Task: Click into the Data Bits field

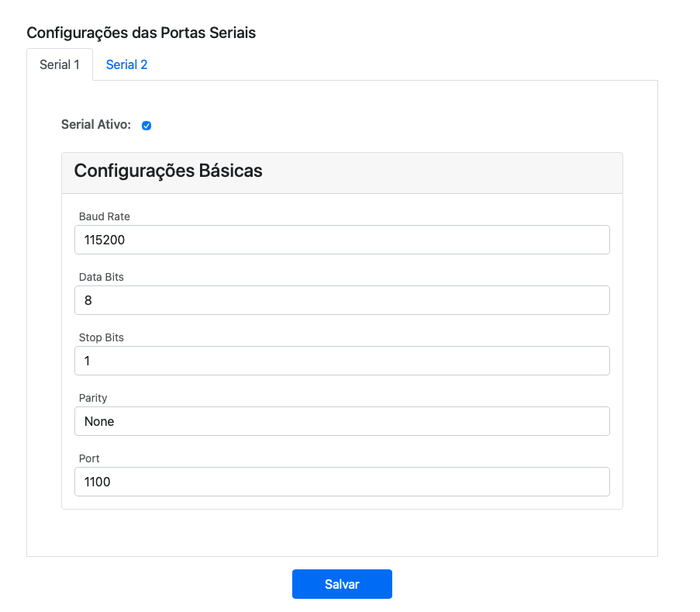Action: (x=342, y=300)
